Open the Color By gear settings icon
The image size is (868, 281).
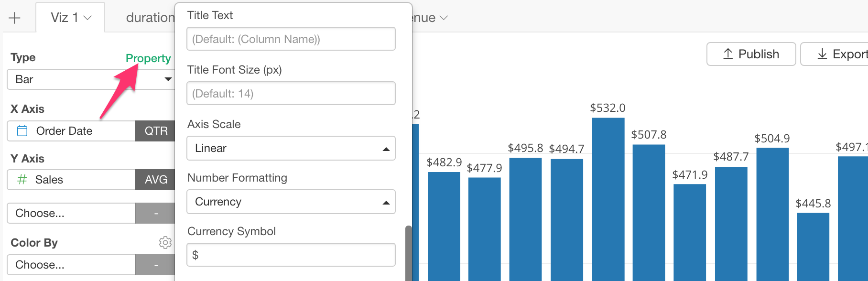click(165, 242)
